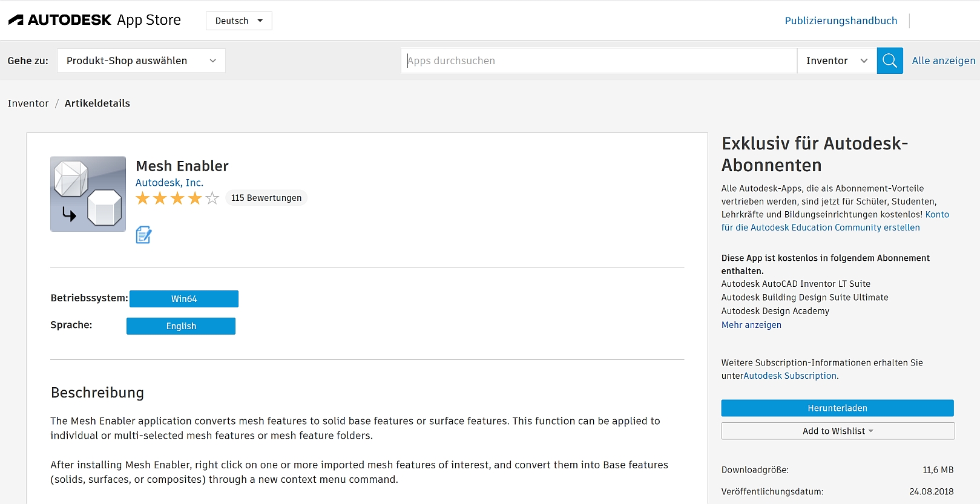980x504 pixels.
Task: Open the Autodesk, Inc. publisher link
Action: pyautogui.click(x=169, y=183)
